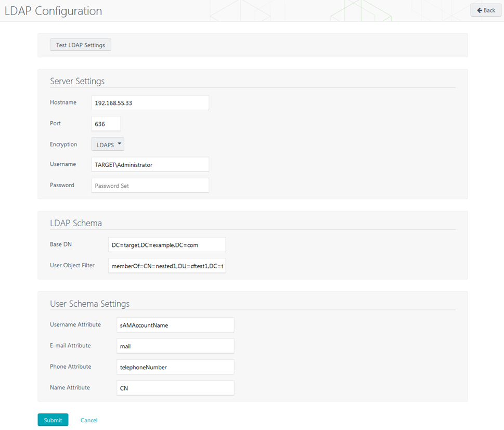Open the Encryption LDAPS dropdown

click(108, 145)
